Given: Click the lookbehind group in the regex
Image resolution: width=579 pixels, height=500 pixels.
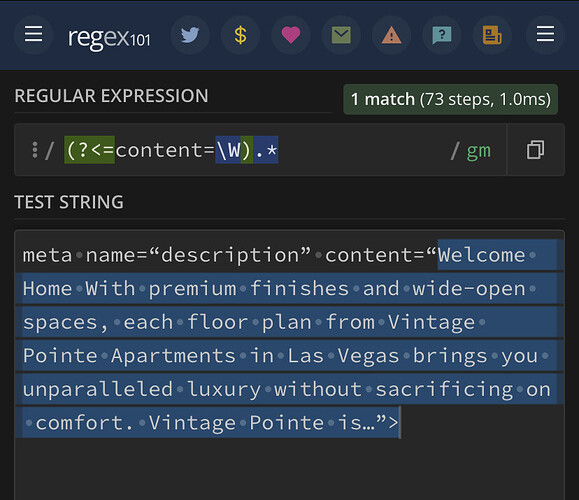Looking at the screenshot, I should click(158, 150).
